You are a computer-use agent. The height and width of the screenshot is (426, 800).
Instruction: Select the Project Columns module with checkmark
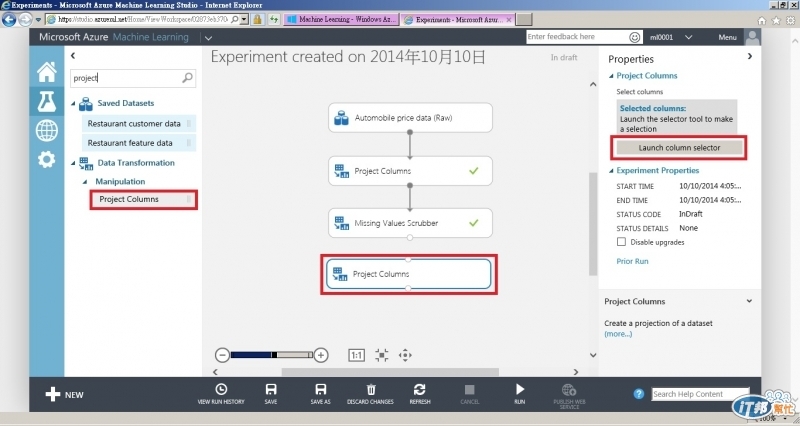pos(410,171)
